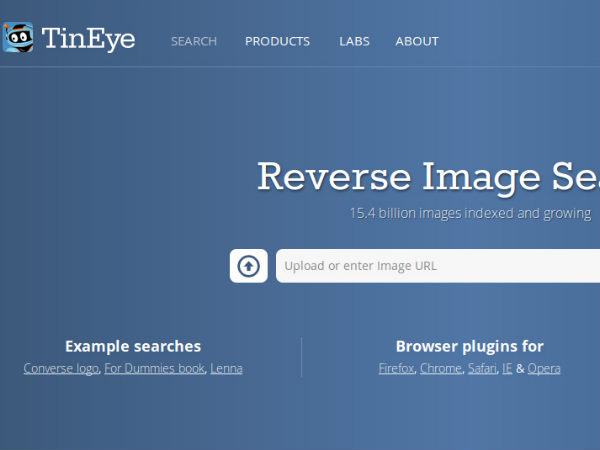Open the LABS menu item
Viewport: 600px width, 450px height.
[x=354, y=41]
